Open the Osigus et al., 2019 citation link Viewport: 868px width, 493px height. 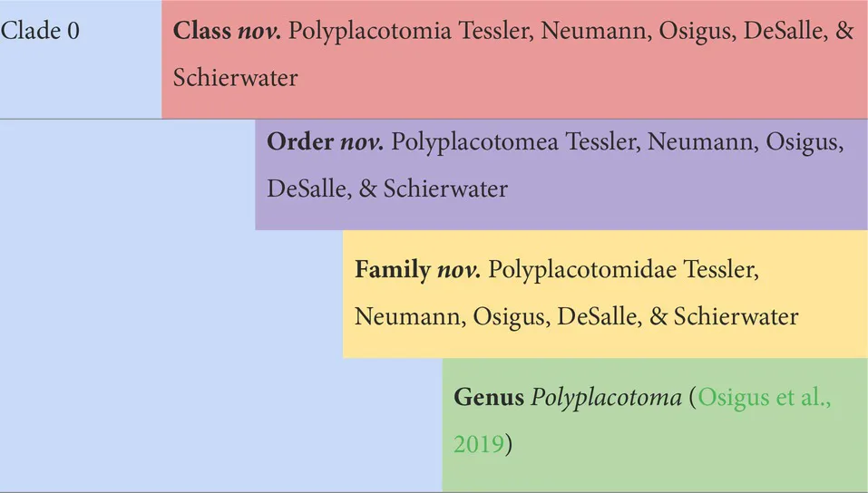coord(764,398)
